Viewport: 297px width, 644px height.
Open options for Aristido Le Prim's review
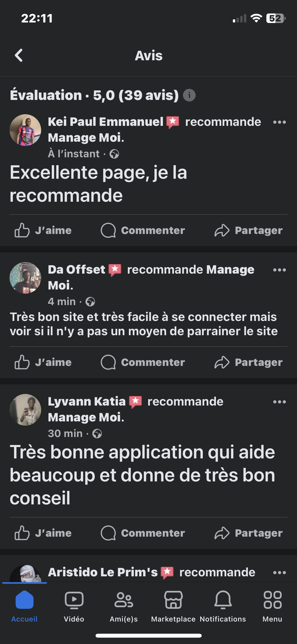tap(279, 573)
